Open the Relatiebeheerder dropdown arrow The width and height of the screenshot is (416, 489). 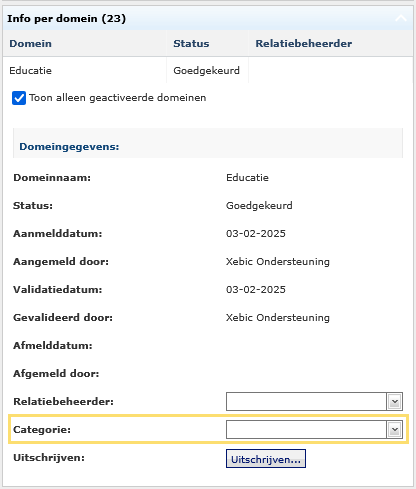point(395,402)
